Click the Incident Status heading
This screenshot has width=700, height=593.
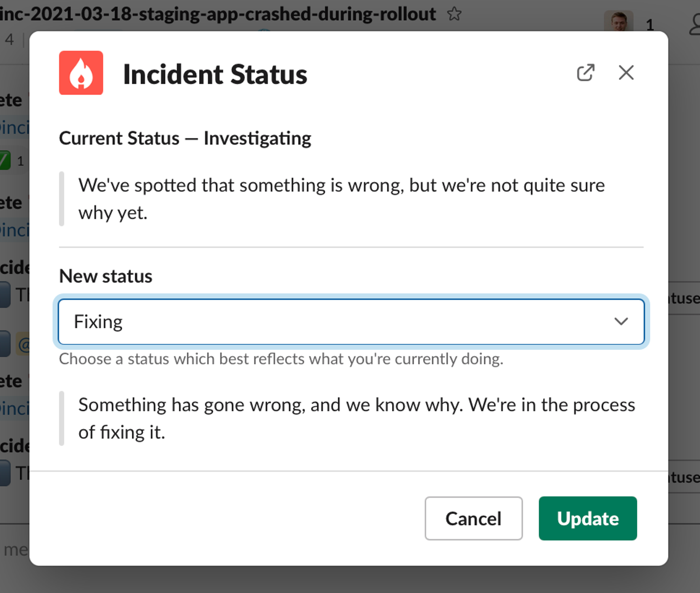click(x=215, y=74)
